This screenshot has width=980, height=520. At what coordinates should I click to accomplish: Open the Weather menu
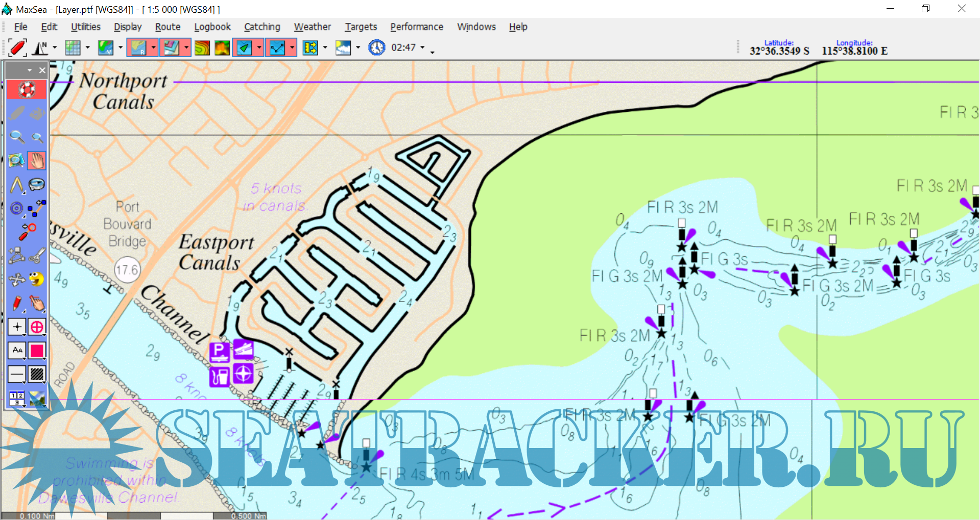click(312, 27)
